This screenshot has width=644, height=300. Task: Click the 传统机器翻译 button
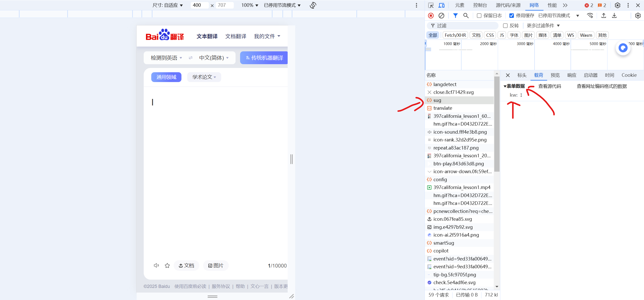[x=264, y=58]
